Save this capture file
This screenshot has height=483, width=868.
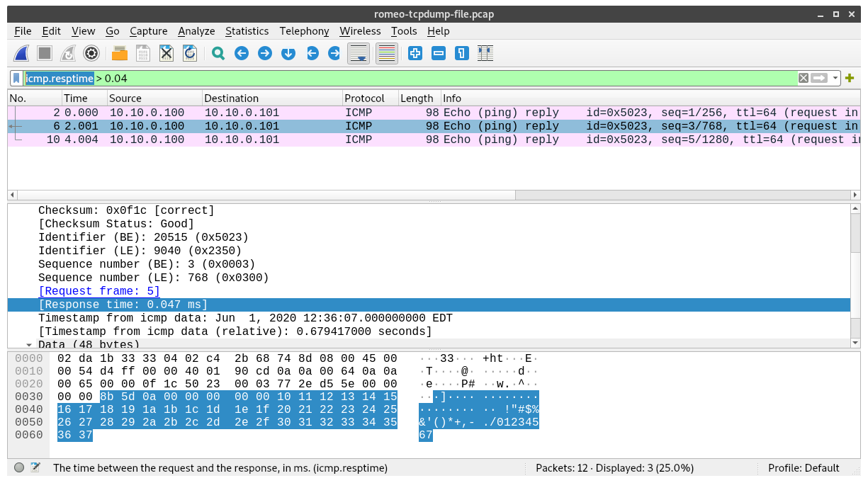[143, 53]
